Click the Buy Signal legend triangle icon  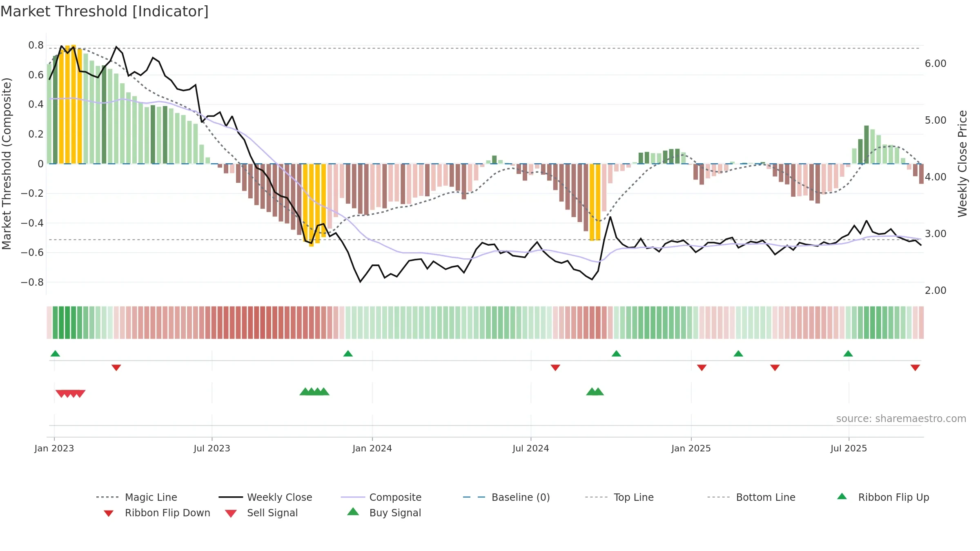pyautogui.click(x=353, y=511)
